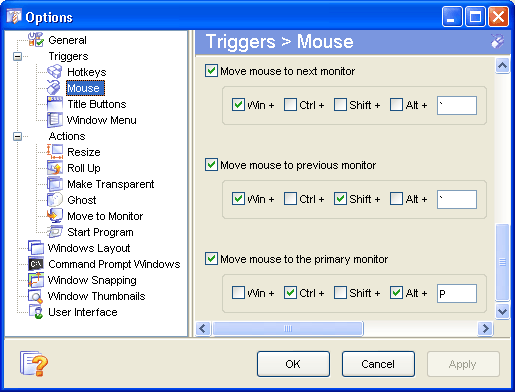Uncheck Ctrl modifier for primary monitor
515x392 pixels.
point(290,293)
